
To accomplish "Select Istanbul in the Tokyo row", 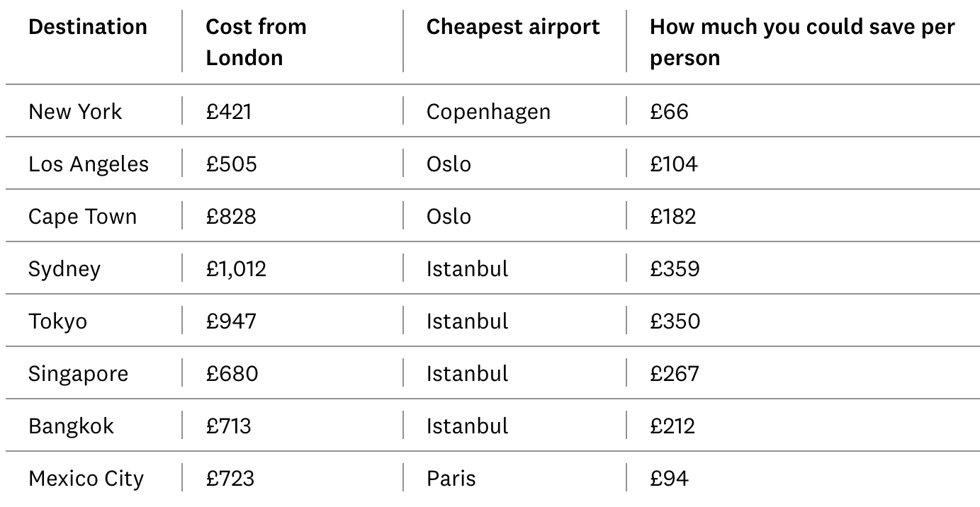I will [467, 321].
